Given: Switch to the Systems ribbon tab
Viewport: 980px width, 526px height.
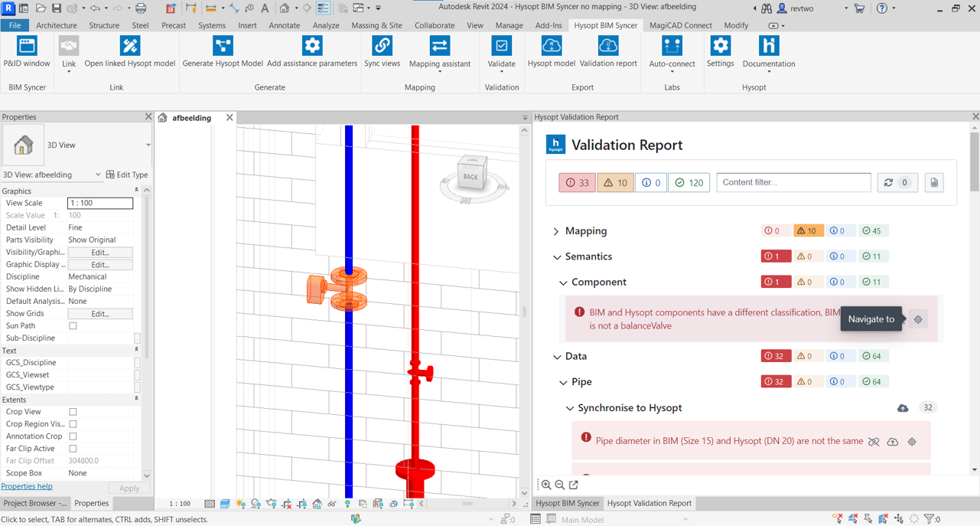Looking at the screenshot, I should click(212, 25).
